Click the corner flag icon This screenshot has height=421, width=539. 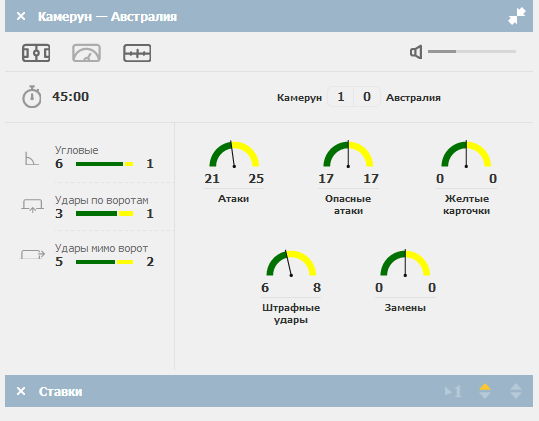pos(31,158)
